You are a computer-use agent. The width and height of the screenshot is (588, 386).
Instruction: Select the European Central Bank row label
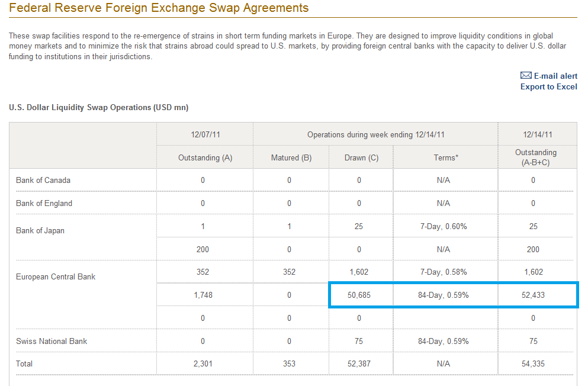(56, 276)
